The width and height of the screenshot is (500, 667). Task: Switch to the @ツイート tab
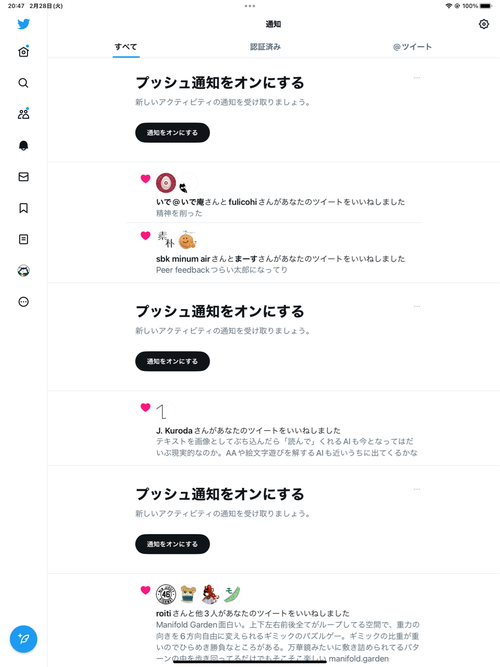(x=412, y=47)
